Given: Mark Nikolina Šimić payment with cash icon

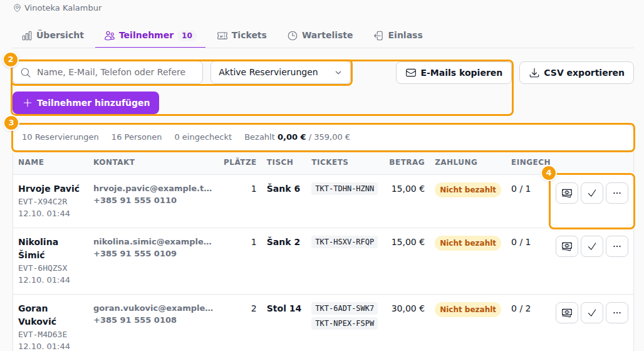Looking at the screenshot, I should (567, 246).
